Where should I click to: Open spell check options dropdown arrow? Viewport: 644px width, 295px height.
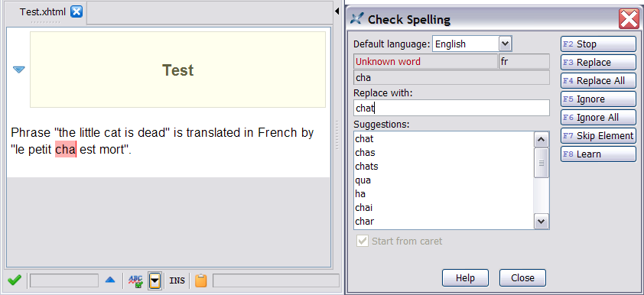coord(154,281)
